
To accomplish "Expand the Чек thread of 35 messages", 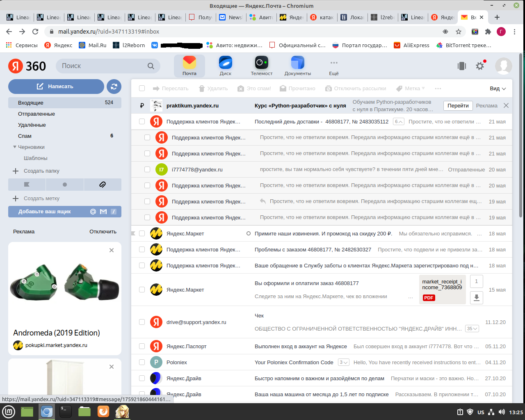I will coord(472,329).
